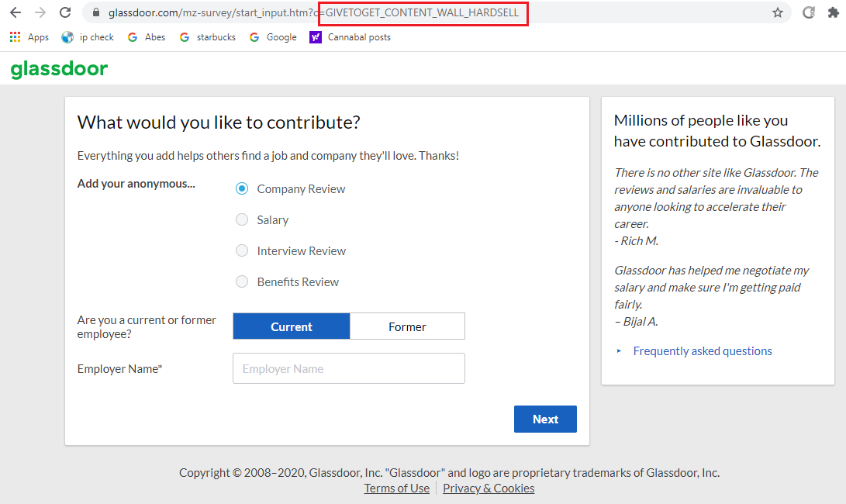Click the browser forward arrow
The height and width of the screenshot is (504, 846).
40,12
